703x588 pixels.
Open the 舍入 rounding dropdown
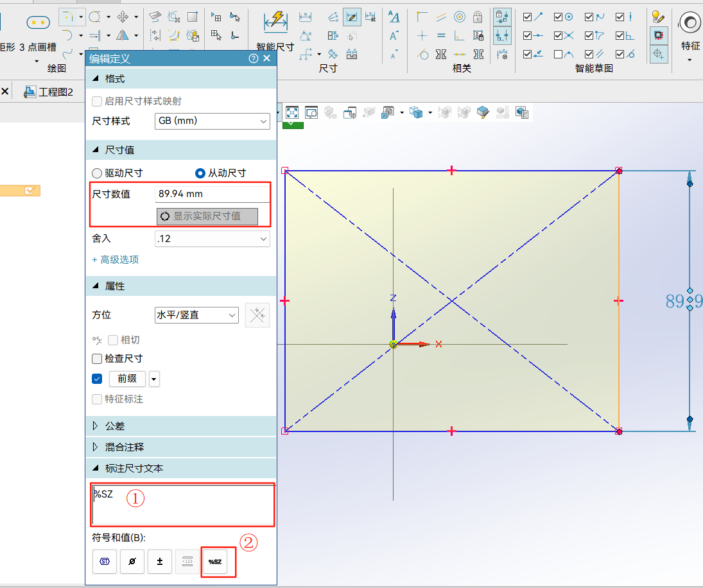[213, 239]
